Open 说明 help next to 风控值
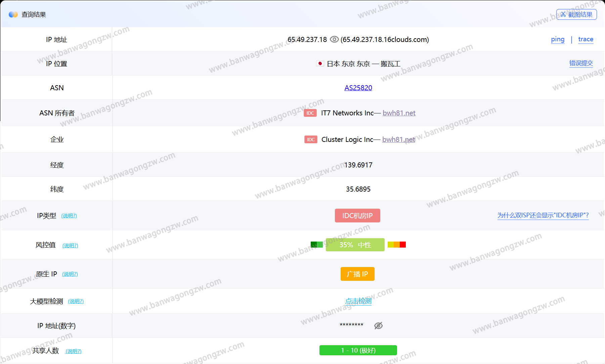 tap(70, 246)
